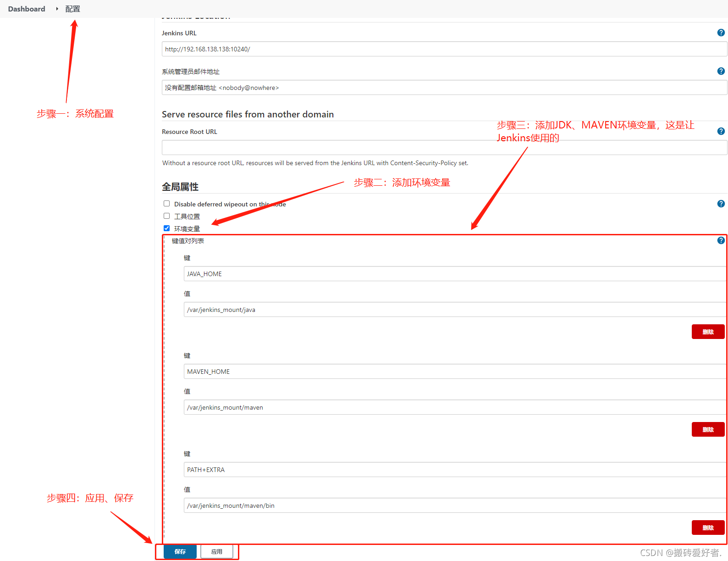
Task: Click the 'Resource Root URL' label
Action: [x=189, y=132]
